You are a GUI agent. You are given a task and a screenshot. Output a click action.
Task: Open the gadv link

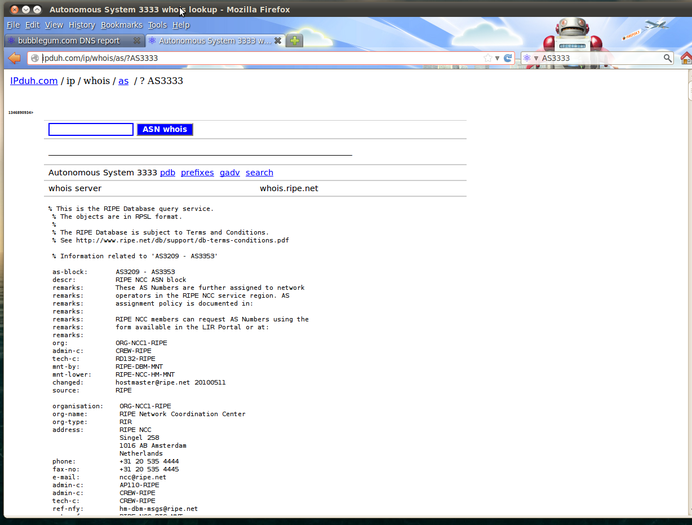pyautogui.click(x=229, y=172)
